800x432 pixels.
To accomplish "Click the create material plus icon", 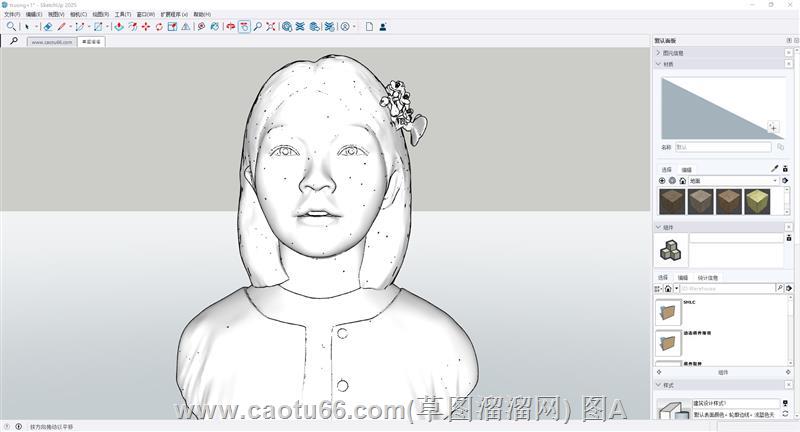I will pyautogui.click(x=773, y=128).
